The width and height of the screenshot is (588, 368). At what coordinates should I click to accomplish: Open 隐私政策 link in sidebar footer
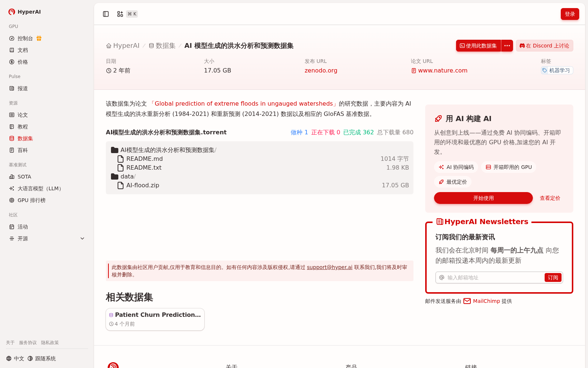50,343
